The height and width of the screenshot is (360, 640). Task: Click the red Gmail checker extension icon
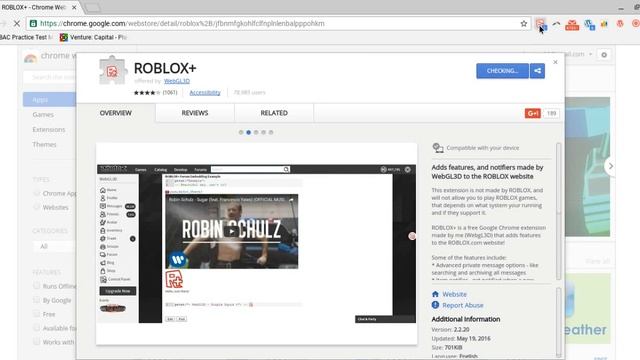point(572,25)
